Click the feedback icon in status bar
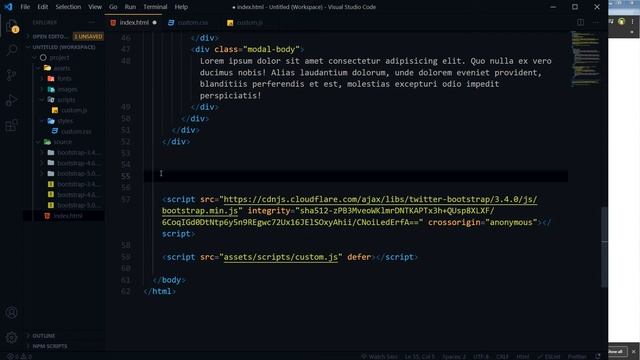 (x=598, y=356)
